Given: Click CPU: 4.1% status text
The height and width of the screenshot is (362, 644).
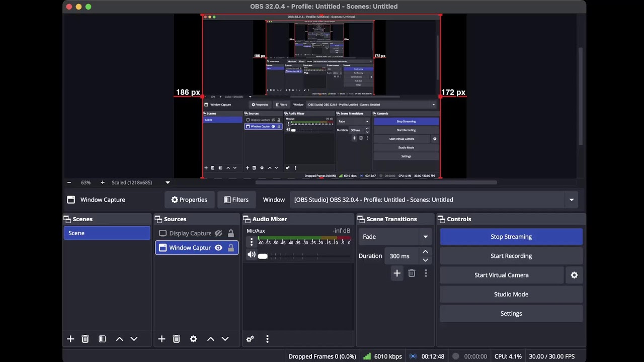Looking at the screenshot, I should 508,356.
